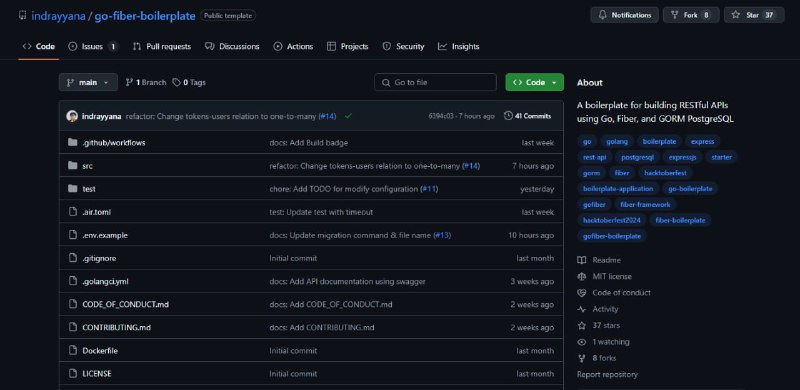Click the fiber-framework topic tag
Viewport: 800px width, 390px height.
pos(645,204)
